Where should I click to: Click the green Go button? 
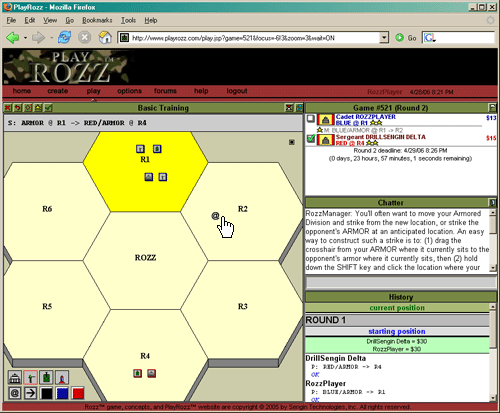(x=406, y=38)
